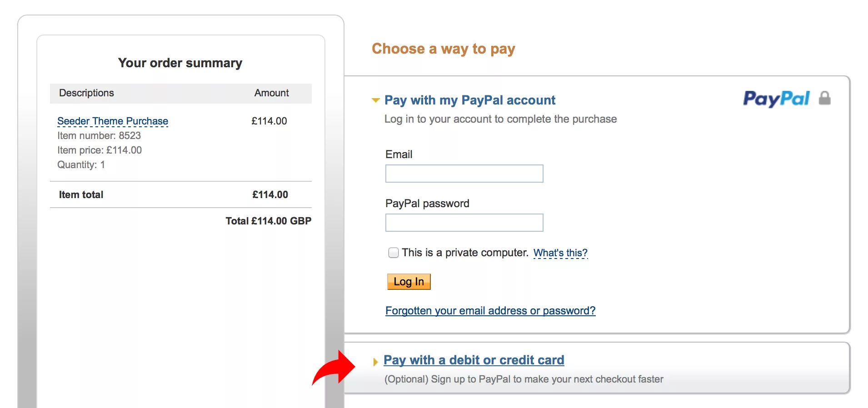This screenshot has height=408, width=868.
Task: Click the gray padlock security icon
Action: (824, 98)
